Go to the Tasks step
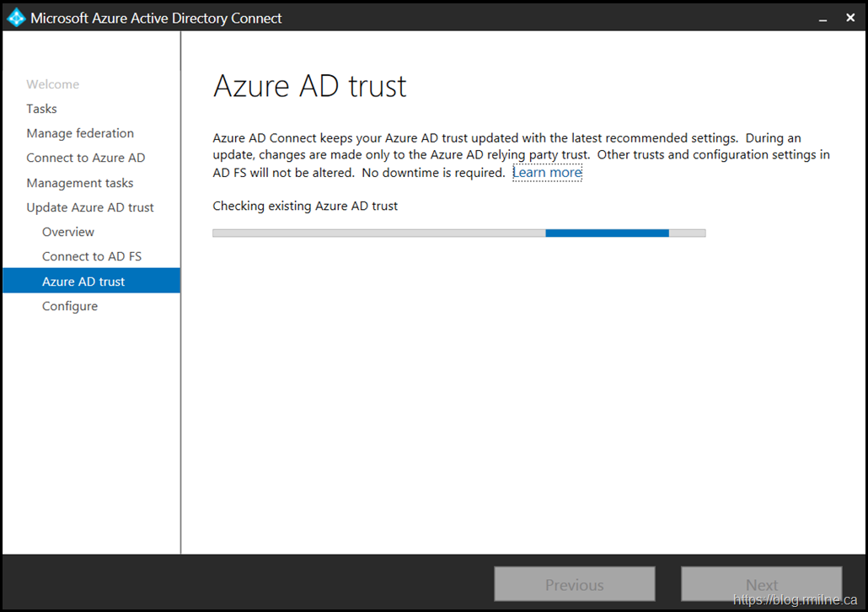 [41, 109]
